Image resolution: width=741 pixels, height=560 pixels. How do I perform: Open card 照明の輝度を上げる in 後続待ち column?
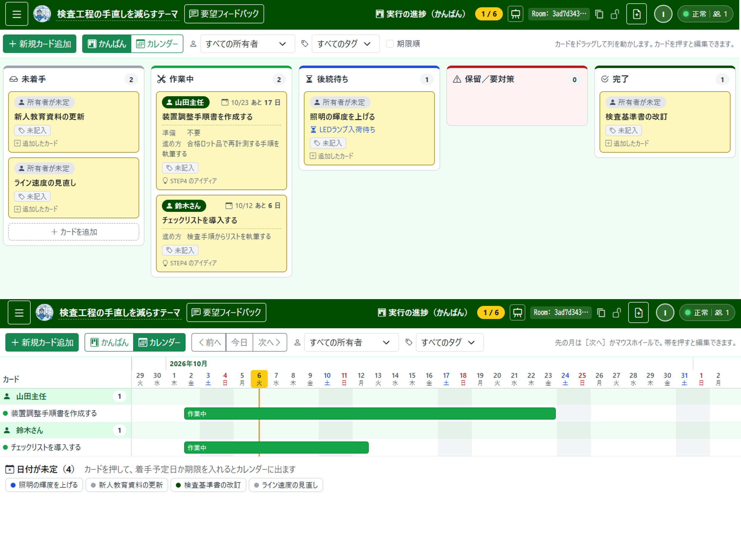pyautogui.click(x=369, y=128)
